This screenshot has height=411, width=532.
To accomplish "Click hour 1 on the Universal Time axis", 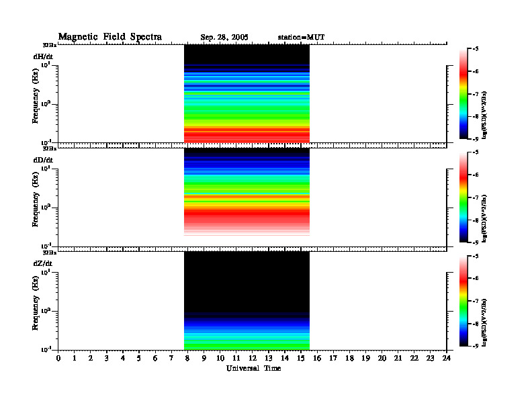I will point(75,359).
